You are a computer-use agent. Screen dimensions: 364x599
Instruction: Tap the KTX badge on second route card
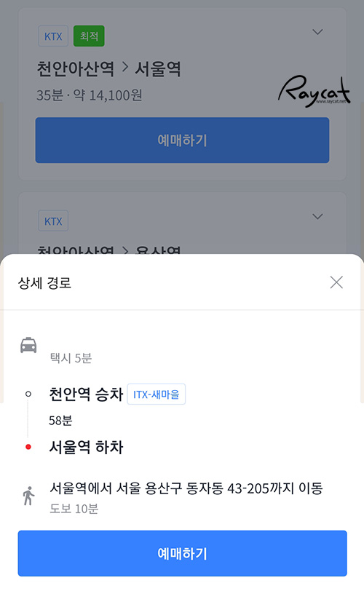pos(53,221)
